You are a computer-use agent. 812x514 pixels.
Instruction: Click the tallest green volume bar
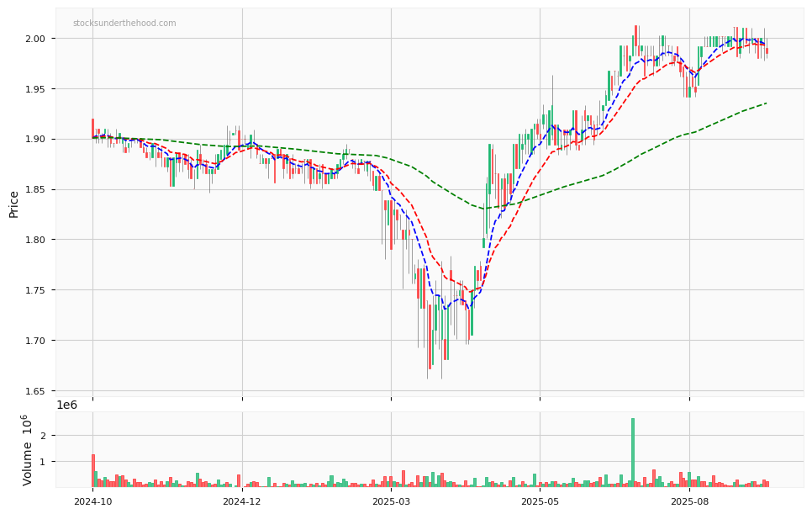(x=633, y=453)
